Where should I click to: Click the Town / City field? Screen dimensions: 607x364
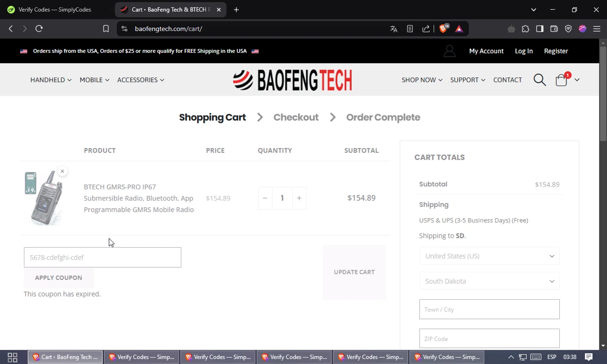click(x=489, y=309)
